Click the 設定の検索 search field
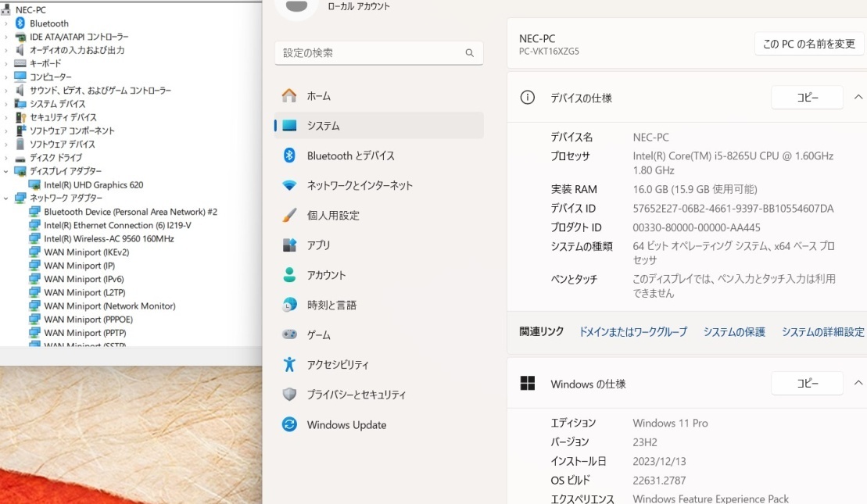This screenshot has height=504, width=867. tap(378, 53)
